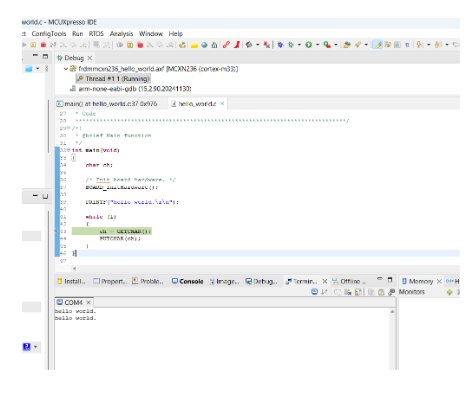Screen dimensions: 466x394
Task: Click the red boot-shaped toolbar icon
Action: (237, 45)
